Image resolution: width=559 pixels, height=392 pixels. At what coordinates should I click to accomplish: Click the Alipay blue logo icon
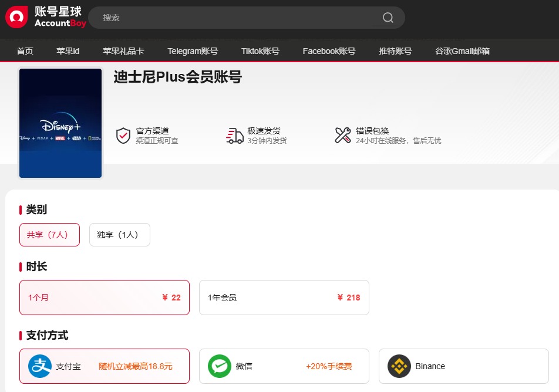click(40, 366)
